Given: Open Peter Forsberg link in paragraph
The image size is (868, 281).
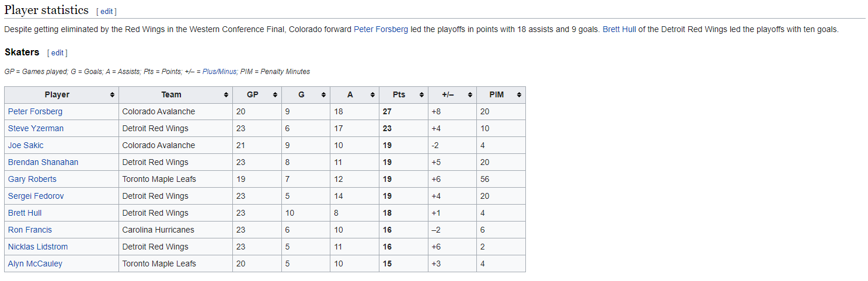Looking at the screenshot, I should coord(381,29).
